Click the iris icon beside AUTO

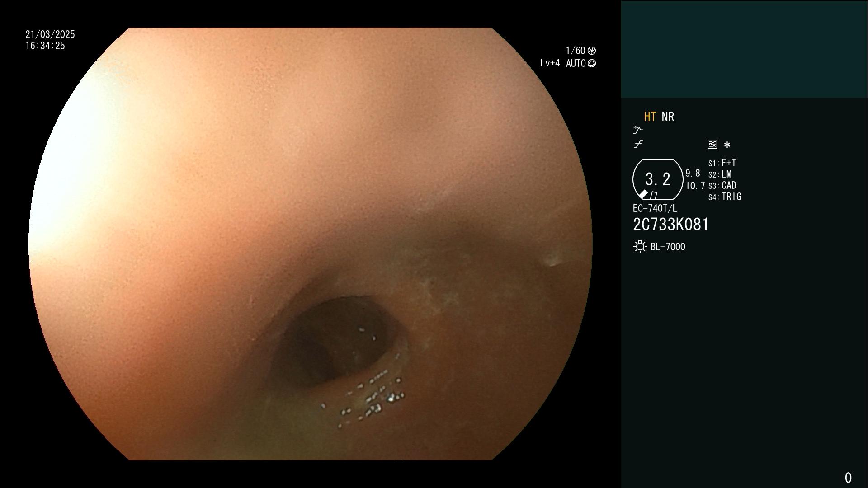point(592,63)
